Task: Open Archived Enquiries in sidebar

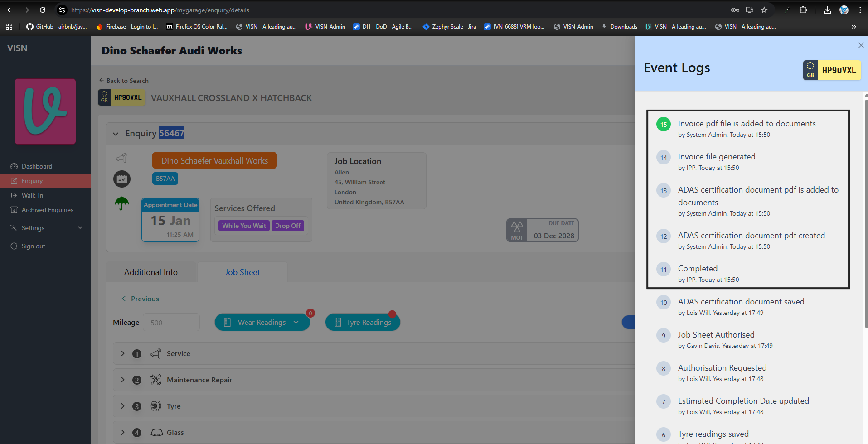Action: [x=47, y=210]
